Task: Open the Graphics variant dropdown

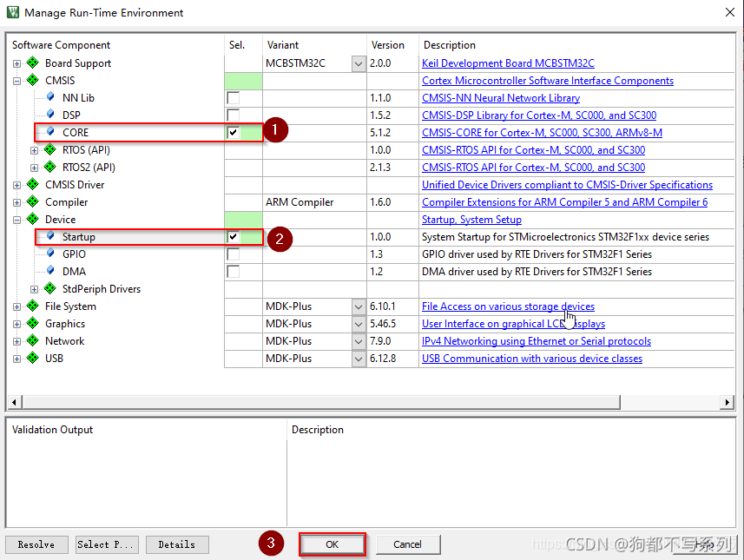Action: (x=359, y=324)
